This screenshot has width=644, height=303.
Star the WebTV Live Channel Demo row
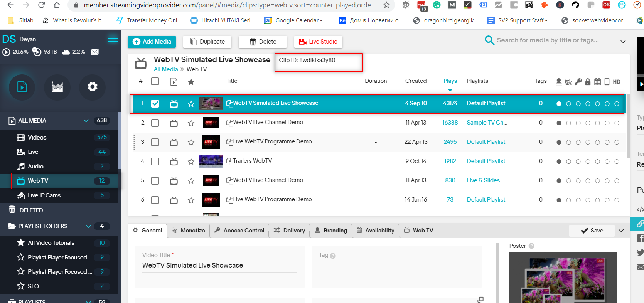point(191,123)
